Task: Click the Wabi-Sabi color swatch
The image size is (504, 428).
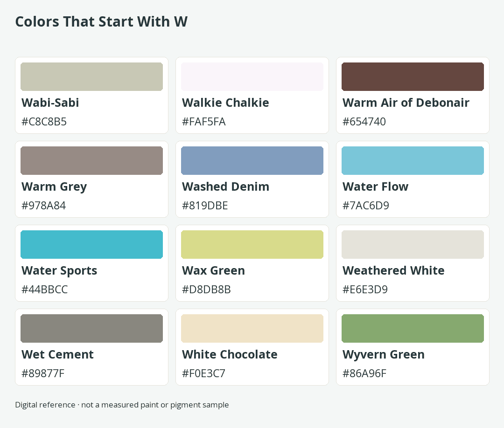Action: point(91,77)
